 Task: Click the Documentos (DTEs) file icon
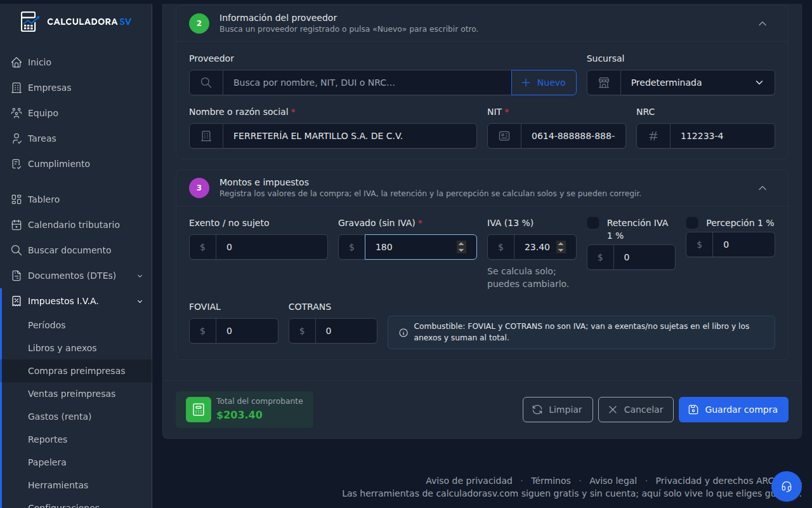16,276
